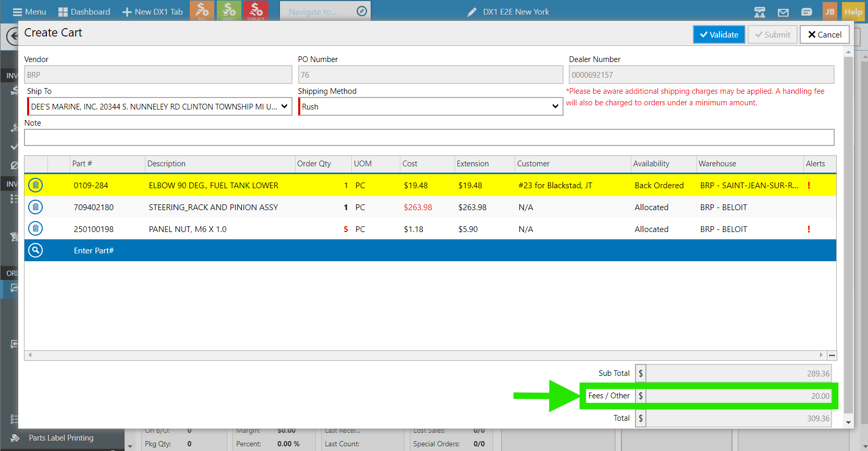The width and height of the screenshot is (868, 451).
Task: Click the orange MU quick sale icon
Action: coord(202,10)
